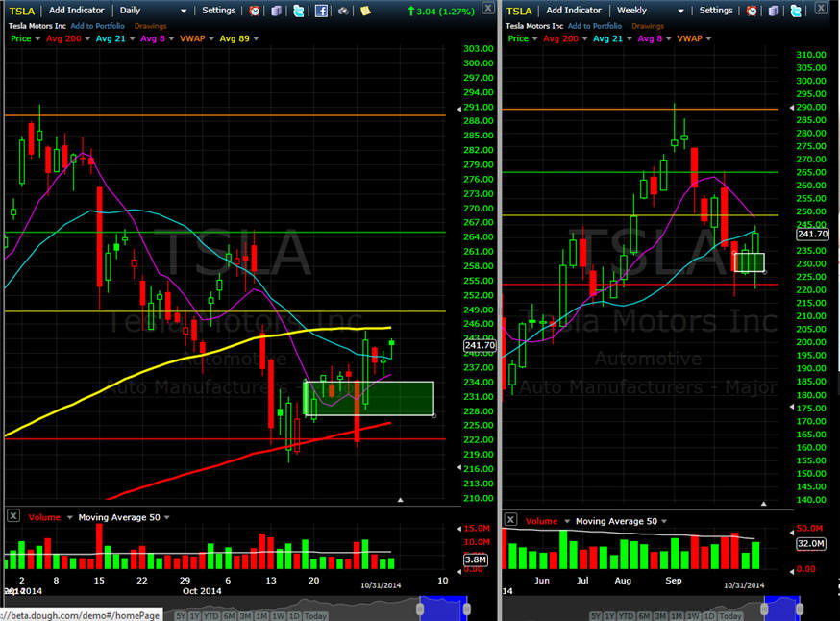The height and width of the screenshot is (621, 840).
Task: Click left handle of Daily range slider
Action: coord(420,609)
